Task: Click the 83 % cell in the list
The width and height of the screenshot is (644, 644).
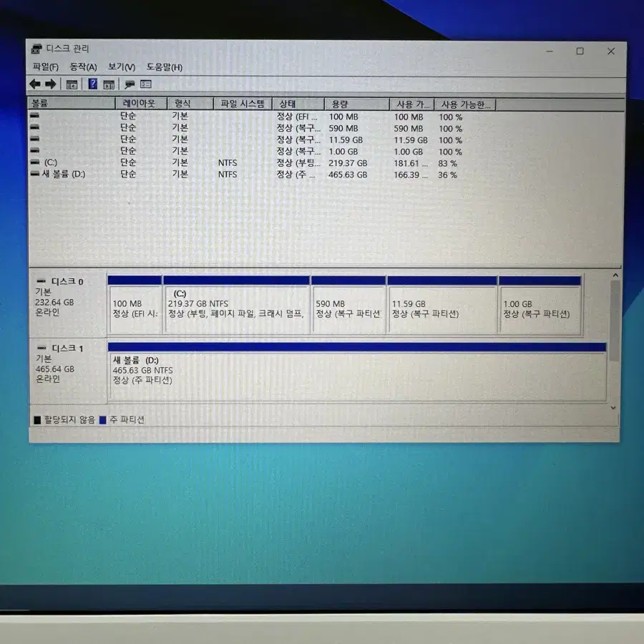Action: (x=447, y=163)
